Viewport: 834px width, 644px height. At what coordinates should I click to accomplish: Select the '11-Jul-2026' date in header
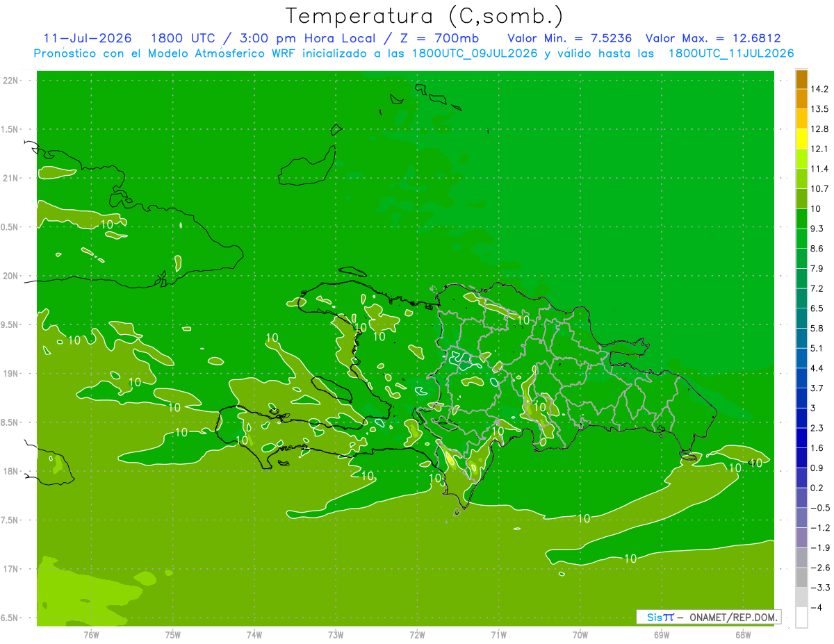coord(87,38)
